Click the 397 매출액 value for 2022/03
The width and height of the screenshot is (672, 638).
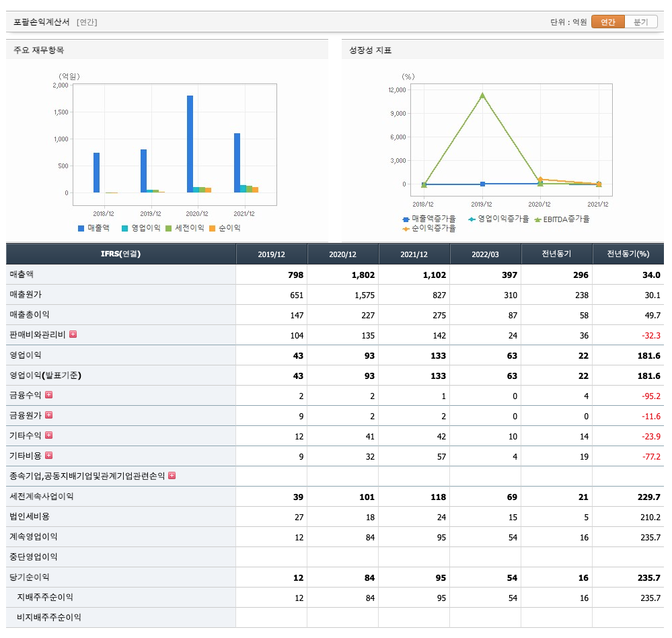coord(510,275)
